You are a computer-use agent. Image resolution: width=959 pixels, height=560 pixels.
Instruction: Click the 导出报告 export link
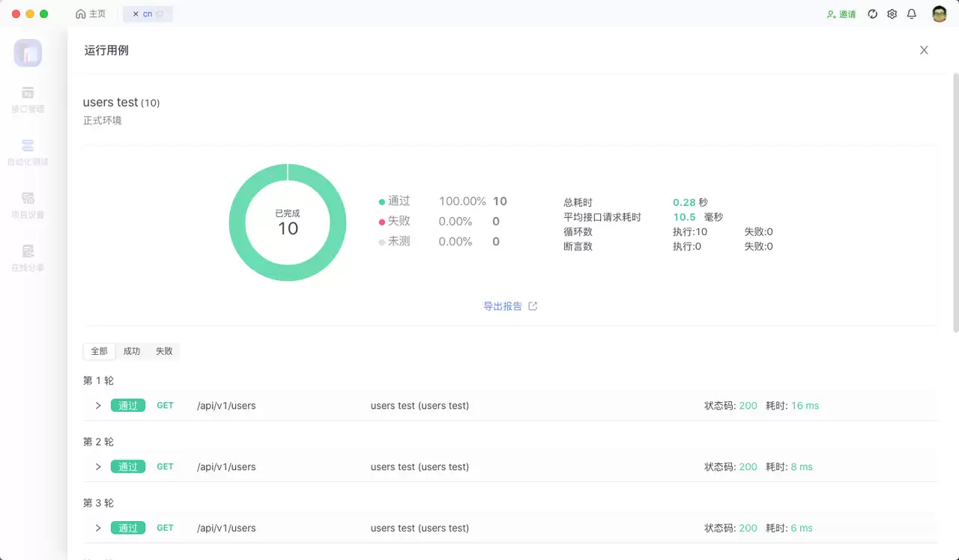coord(503,306)
